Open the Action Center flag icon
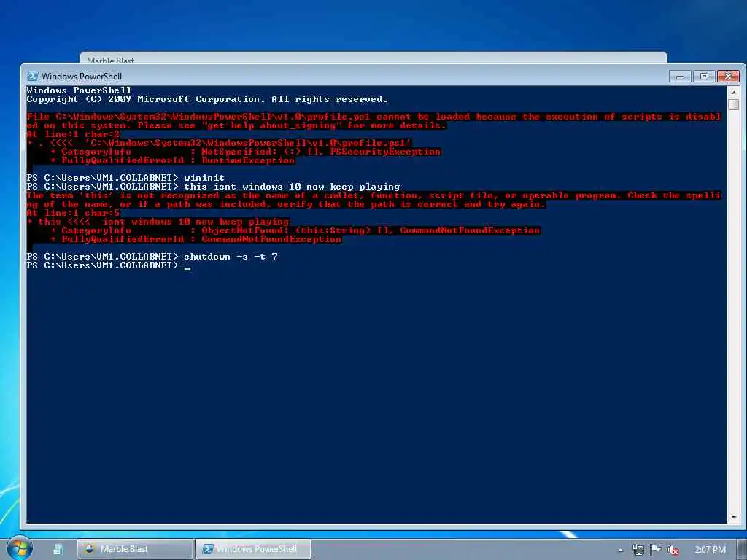The height and width of the screenshot is (560, 747). pyautogui.click(x=656, y=550)
